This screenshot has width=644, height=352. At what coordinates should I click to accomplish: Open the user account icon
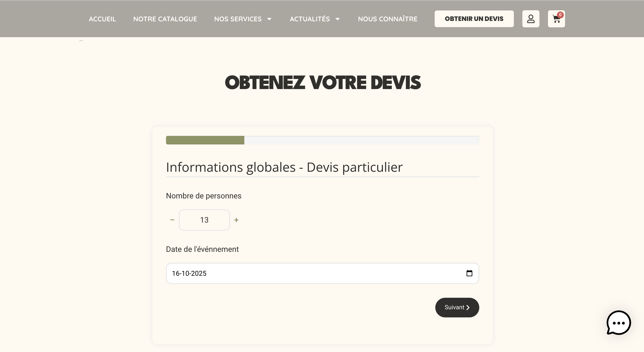click(x=530, y=19)
